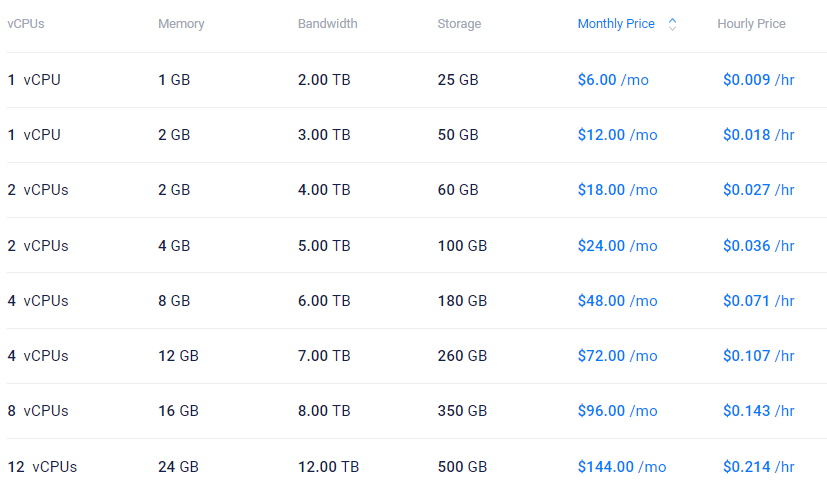Select the $12.00 /mo plan price
827x485 pixels.
coord(617,135)
